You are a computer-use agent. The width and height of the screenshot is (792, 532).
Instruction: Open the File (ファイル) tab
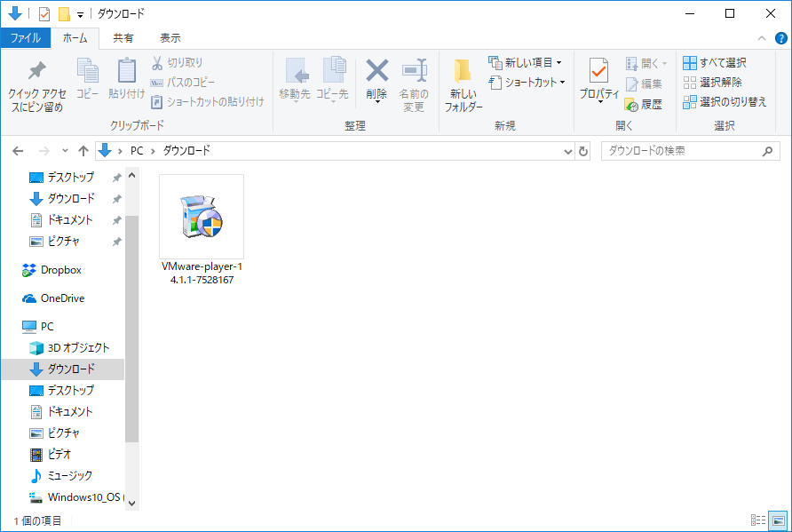[x=25, y=38]
